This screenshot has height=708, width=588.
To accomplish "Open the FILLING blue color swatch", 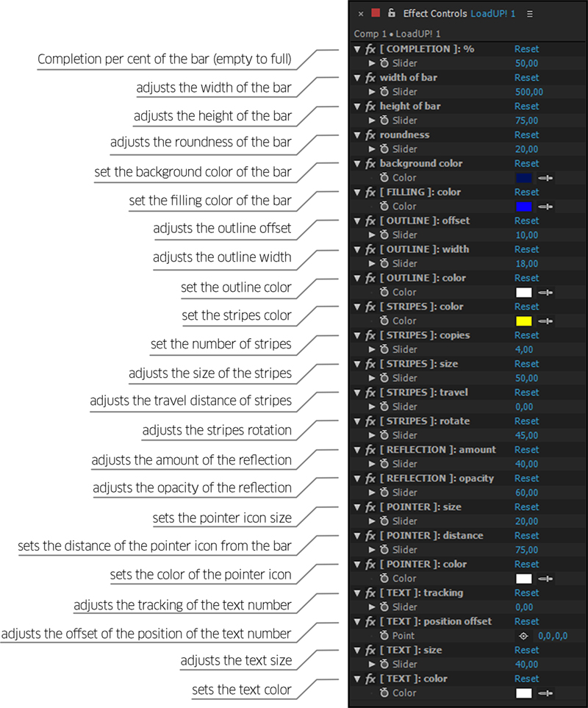I will click(523, 207).
